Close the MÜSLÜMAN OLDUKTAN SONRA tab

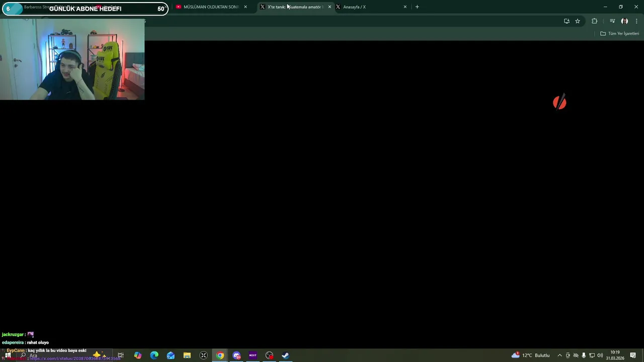pos(246,7)
